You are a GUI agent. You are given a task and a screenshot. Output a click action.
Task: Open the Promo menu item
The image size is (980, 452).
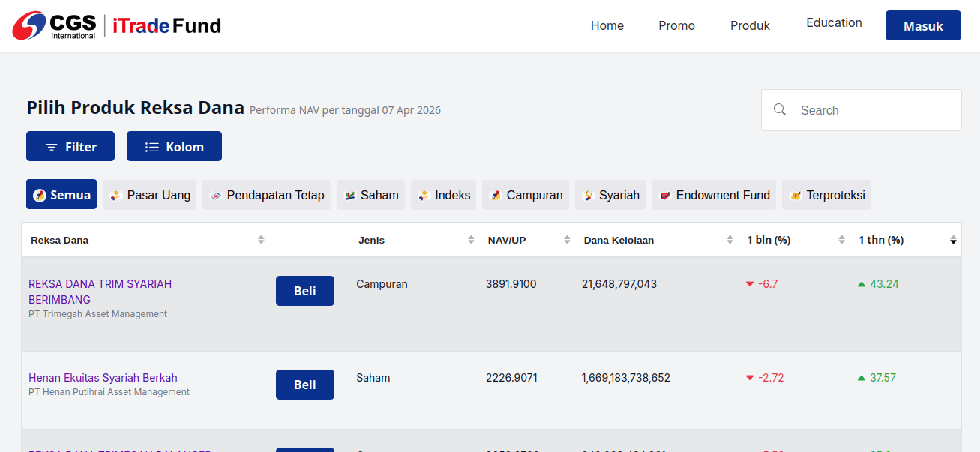pos(676,25)
